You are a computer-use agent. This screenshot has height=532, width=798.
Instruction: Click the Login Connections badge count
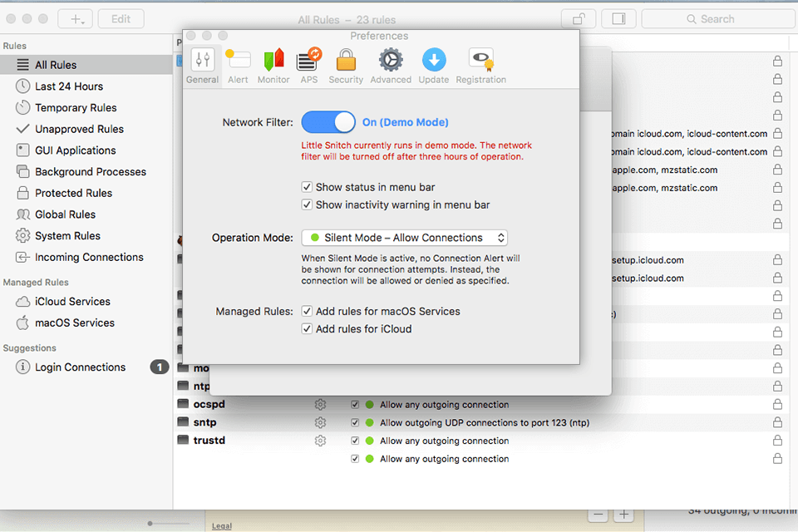(160, 367)
